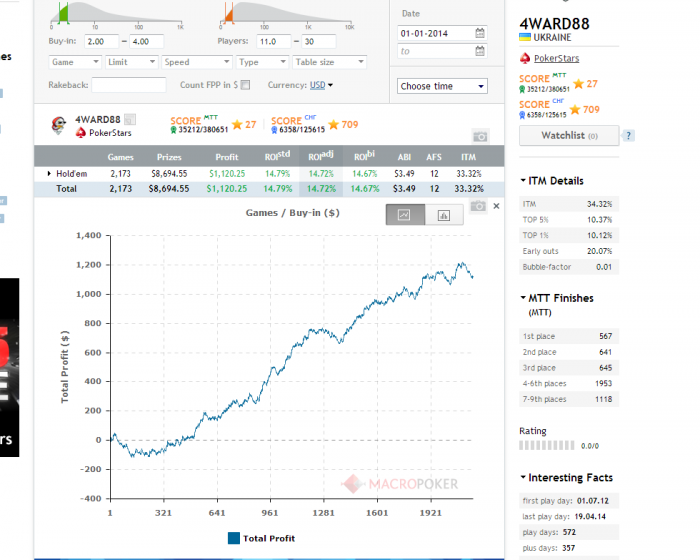This screenshot has height=560, width=700.
Task: Open the Date 'to' calendar picker icon
Action: [x=479, y=51]
